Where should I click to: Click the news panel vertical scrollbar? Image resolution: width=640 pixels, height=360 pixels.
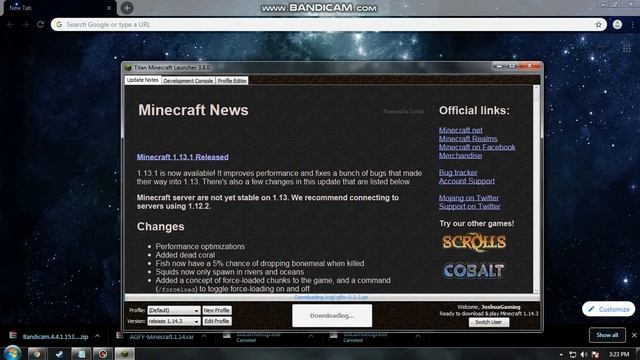[536, 189]
